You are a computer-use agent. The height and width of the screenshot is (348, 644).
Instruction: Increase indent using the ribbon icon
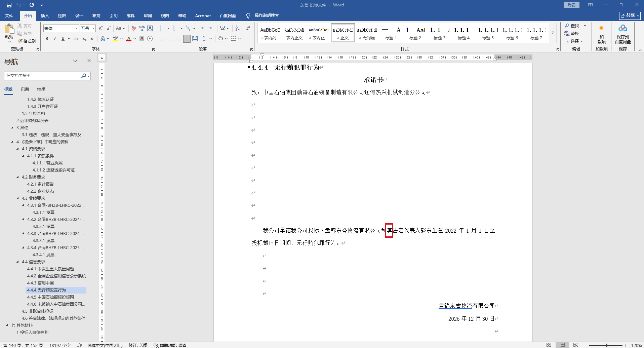(212, 28)
